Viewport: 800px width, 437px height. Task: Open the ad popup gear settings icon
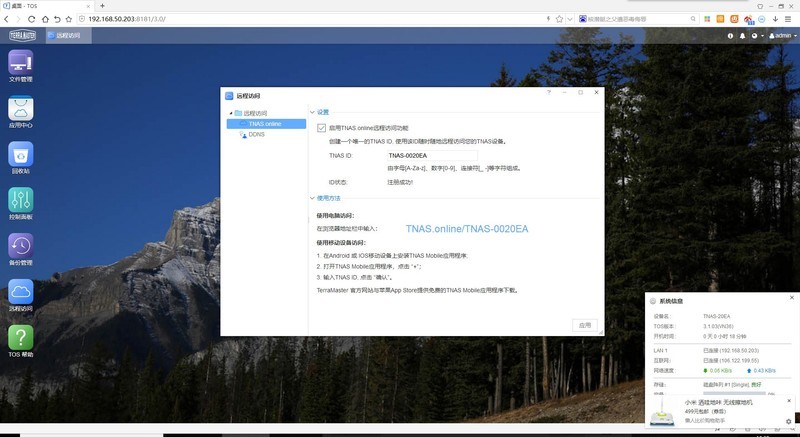pos(789,421)
